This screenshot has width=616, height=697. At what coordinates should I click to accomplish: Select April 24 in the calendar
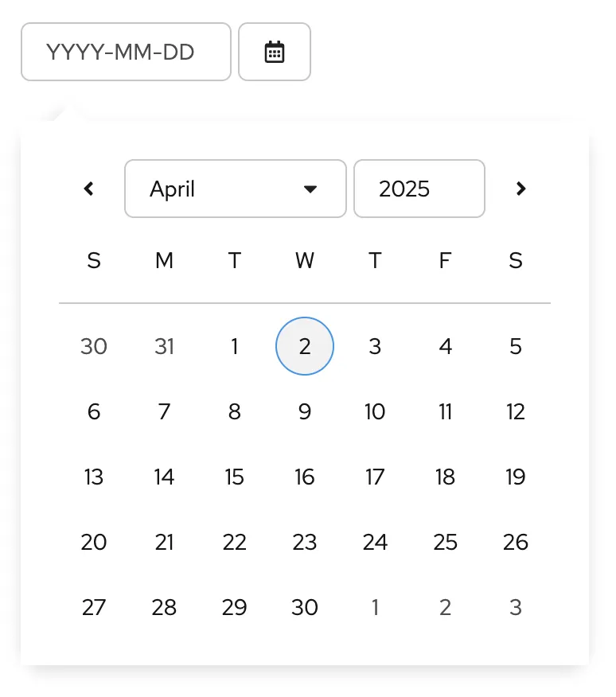[x=375, y=543]
